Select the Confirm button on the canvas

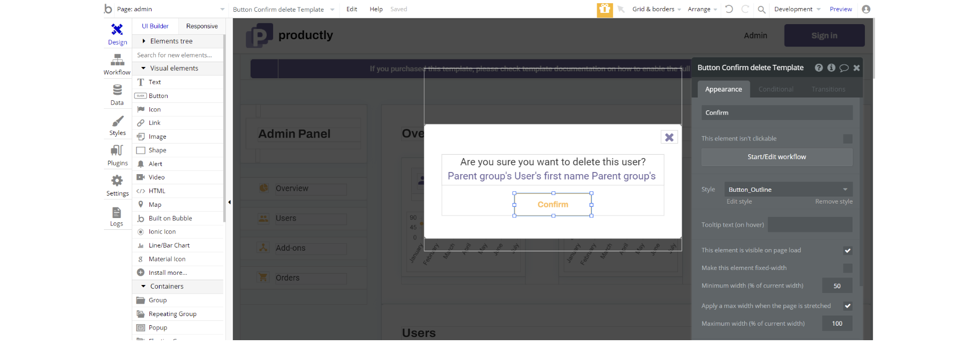(553, 205)
